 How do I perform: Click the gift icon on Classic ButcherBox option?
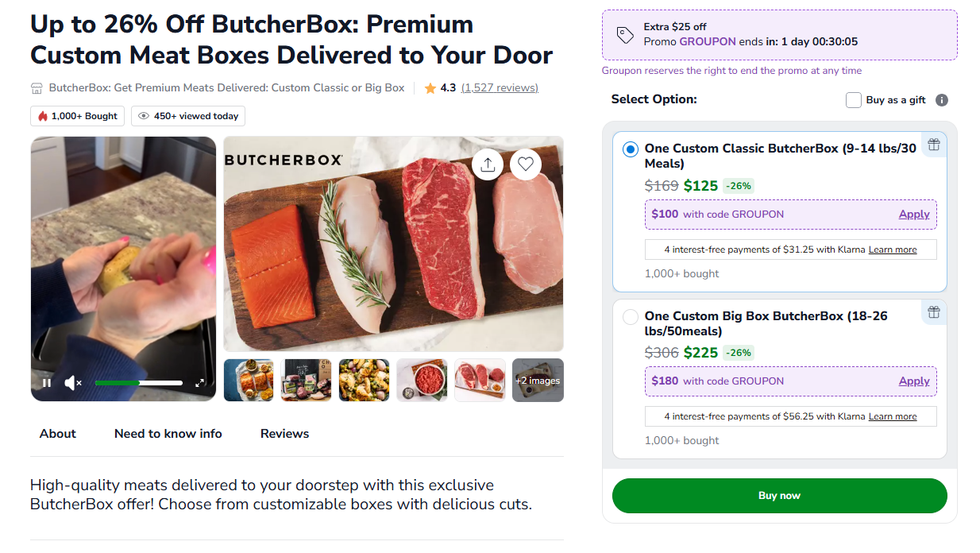(934, 145)
